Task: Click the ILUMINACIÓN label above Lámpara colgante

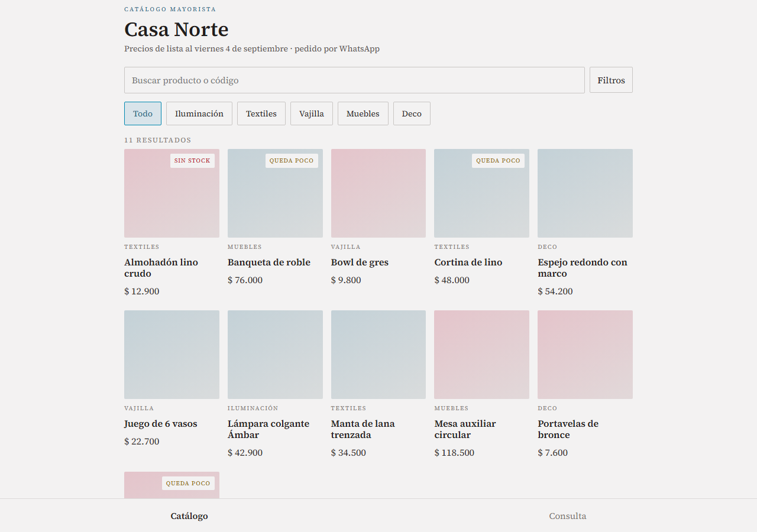Action: (253, 408)
